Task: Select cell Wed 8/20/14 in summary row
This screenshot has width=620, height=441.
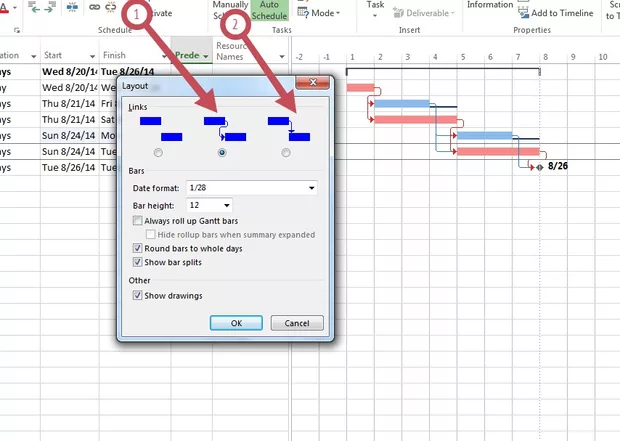Action: pos(69,72)
